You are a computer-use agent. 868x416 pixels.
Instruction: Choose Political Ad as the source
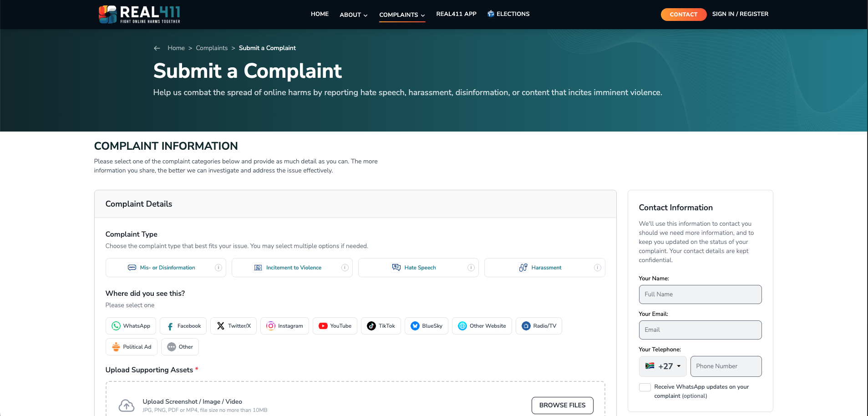(132, 347)
